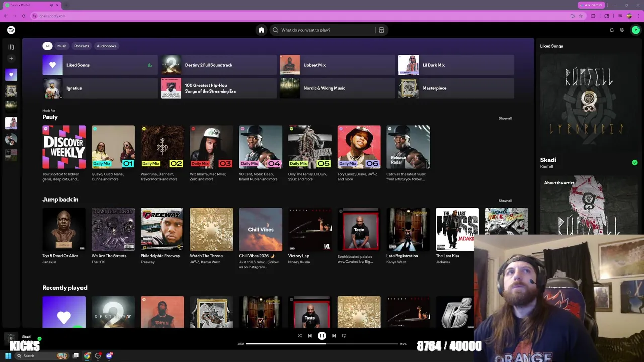Show all in Made For Pauly

point(505,118)
